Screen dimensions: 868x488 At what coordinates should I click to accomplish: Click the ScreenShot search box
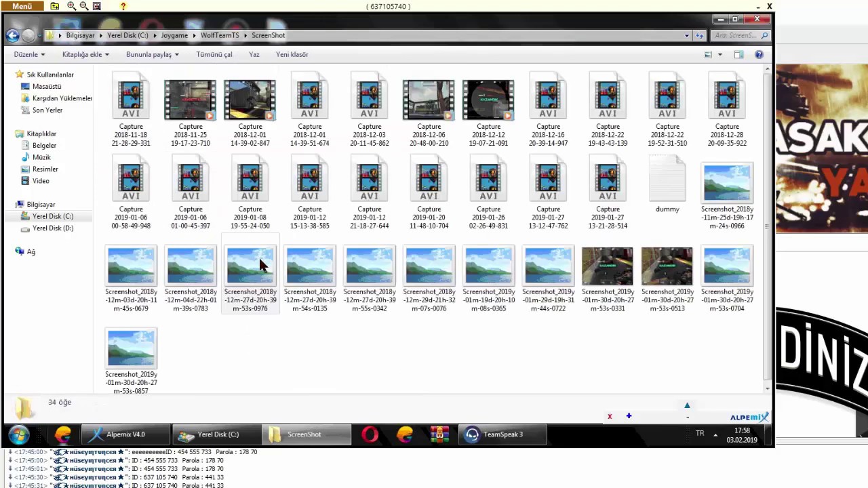tap(740, 35)
